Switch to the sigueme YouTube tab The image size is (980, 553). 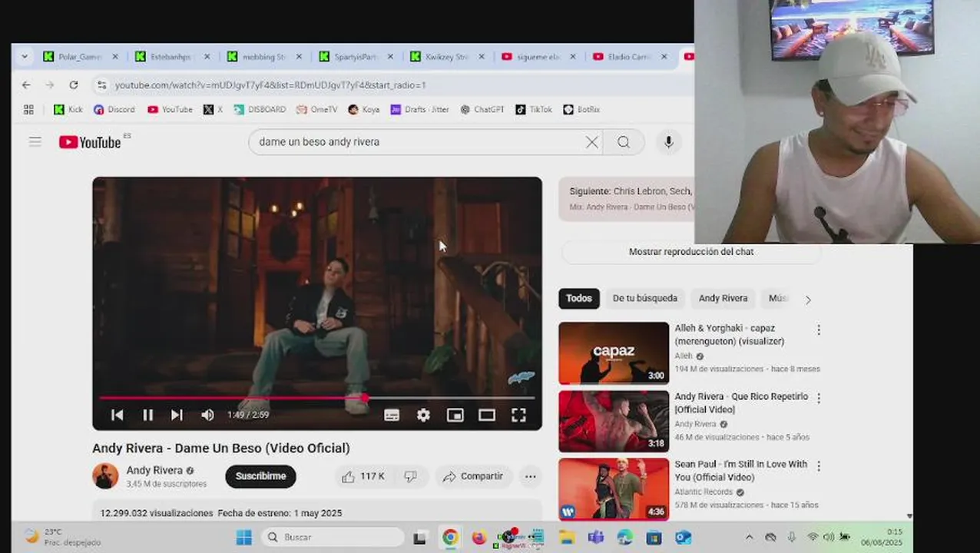pyautogui.click(x=538, y=57)
